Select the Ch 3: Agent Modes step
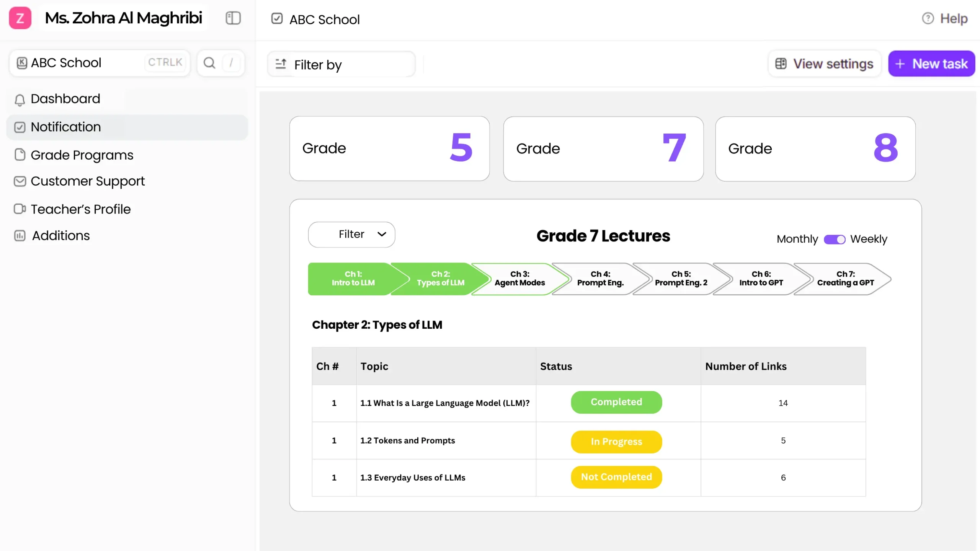Screen dimensions: 980x551 (x=519, y=279)
